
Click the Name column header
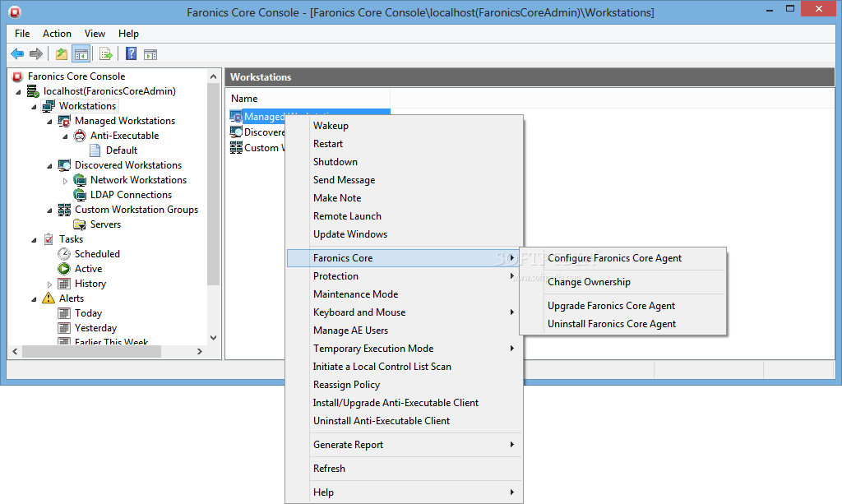308,98
